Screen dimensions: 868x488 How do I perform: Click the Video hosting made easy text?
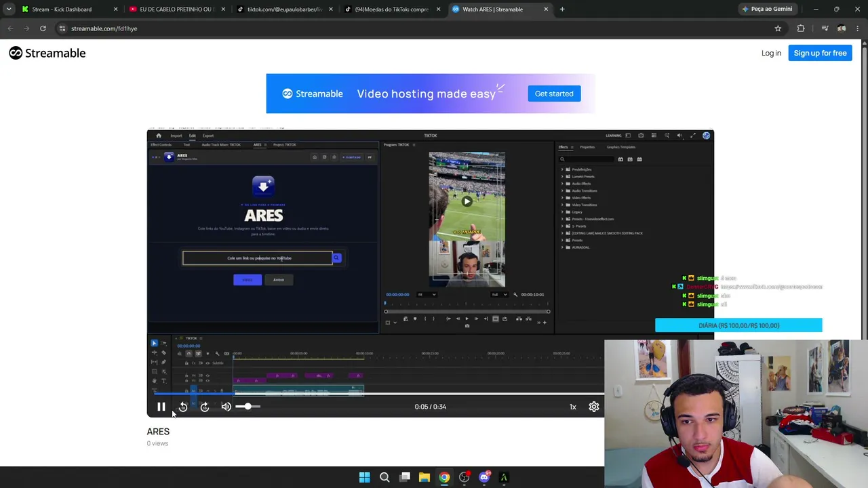click(427, 94)
